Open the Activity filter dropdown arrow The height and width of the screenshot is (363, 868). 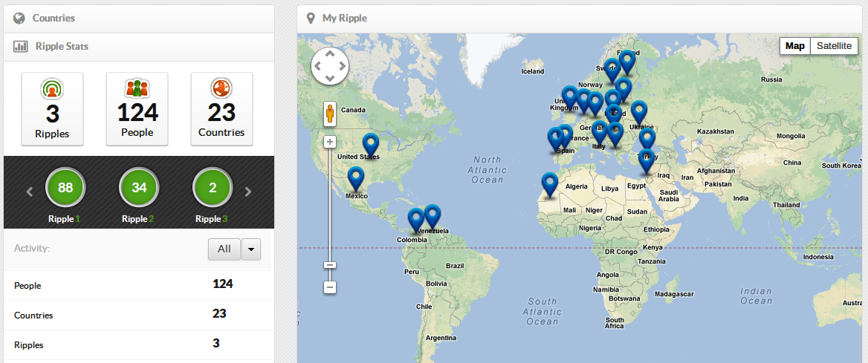pos(251,249)
